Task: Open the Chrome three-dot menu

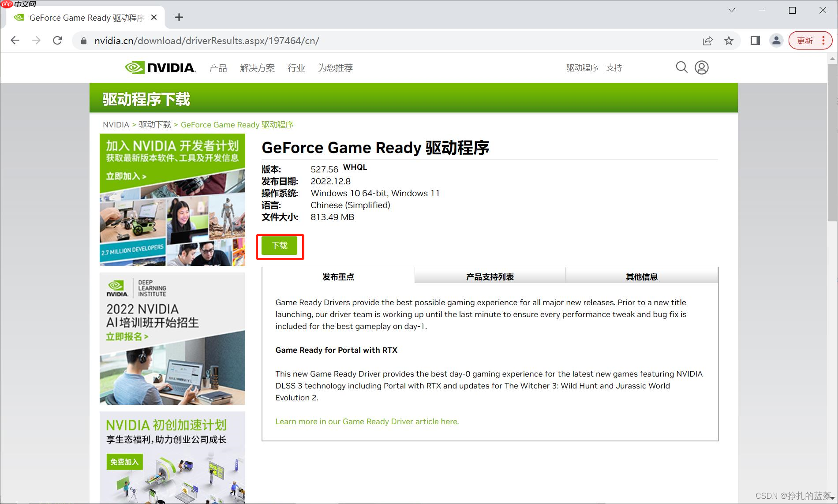Action: [x=824, y=40]
